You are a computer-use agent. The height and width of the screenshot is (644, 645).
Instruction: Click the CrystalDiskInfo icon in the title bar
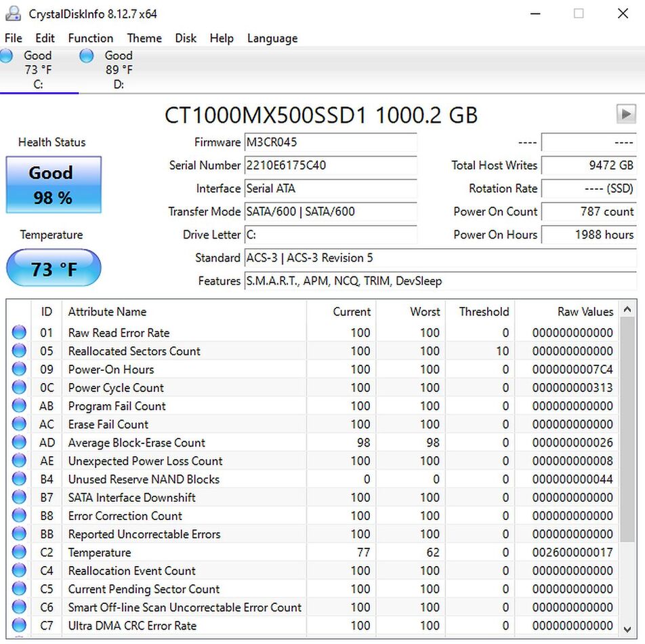pyautogui.click(x=13, y=13)
